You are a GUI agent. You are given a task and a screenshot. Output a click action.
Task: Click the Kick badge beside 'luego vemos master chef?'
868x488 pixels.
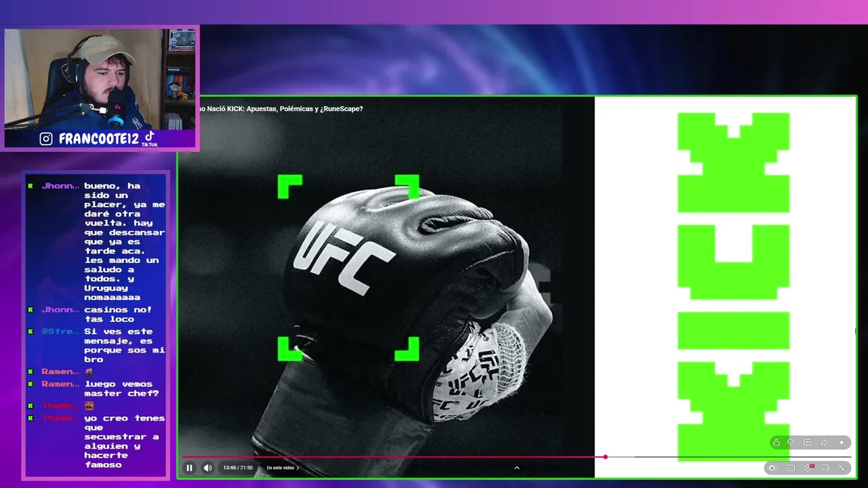click(x=31, y=384)
